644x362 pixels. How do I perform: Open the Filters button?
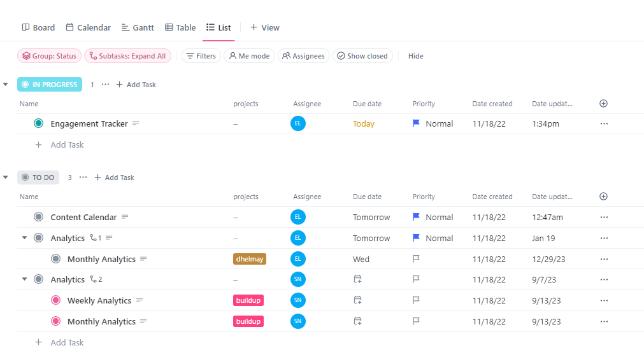[201, 56]
